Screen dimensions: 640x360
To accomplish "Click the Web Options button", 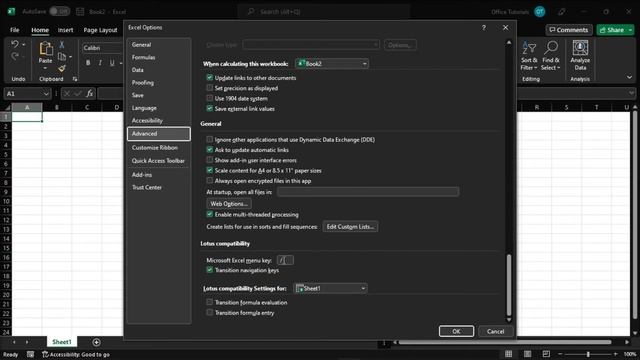I will point(229,203).
